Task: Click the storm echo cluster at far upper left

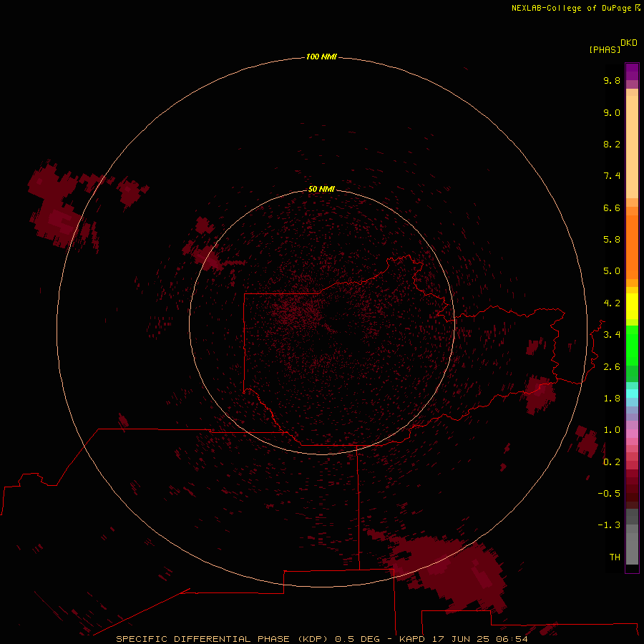Action: point(54,205)
